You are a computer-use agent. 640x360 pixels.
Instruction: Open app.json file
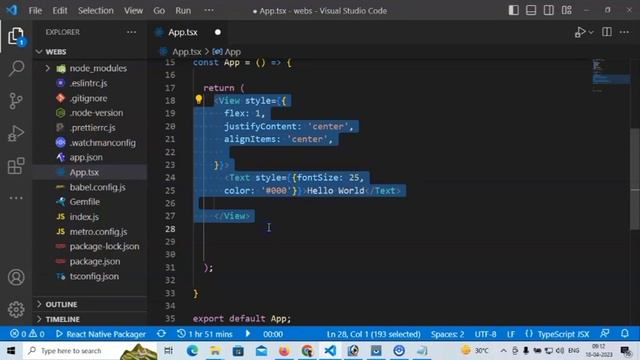(x=86, y=158)
